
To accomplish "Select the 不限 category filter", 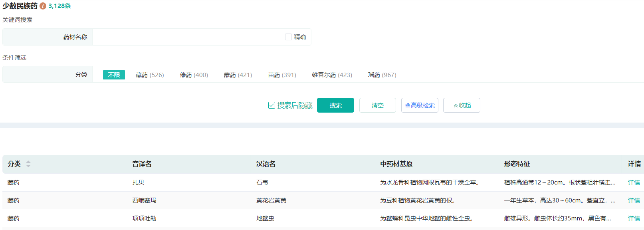I will 114,75.
